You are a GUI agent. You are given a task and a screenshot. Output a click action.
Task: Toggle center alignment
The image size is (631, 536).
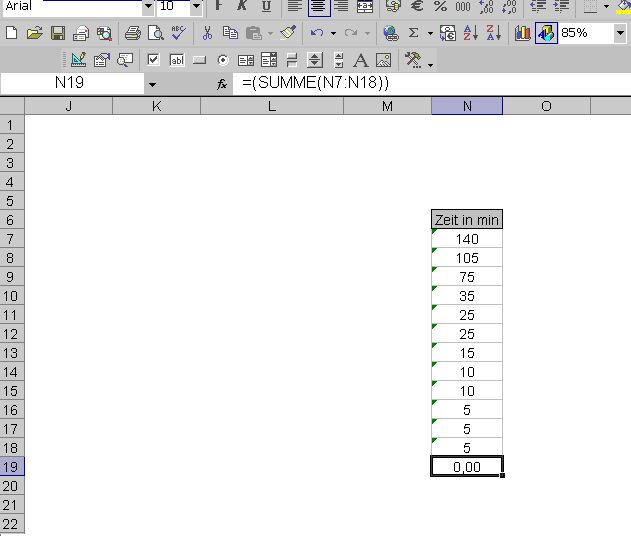319,6
